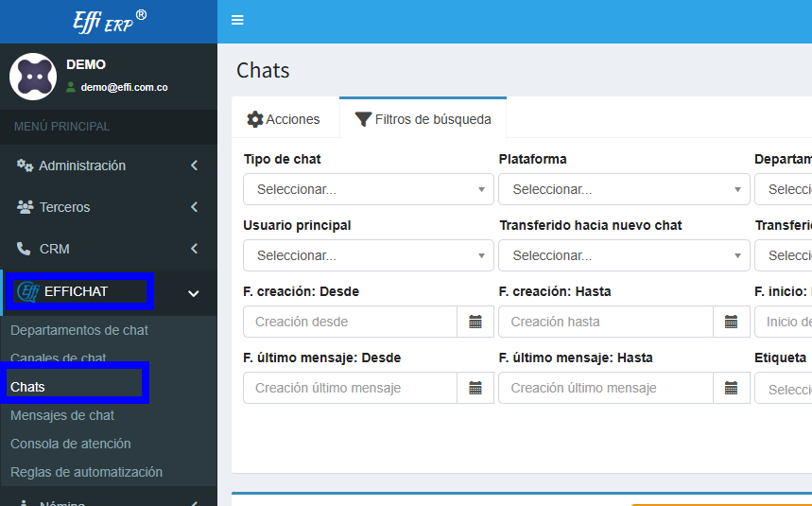Open Departamentos de chat menu item

[x=79, y=330]
